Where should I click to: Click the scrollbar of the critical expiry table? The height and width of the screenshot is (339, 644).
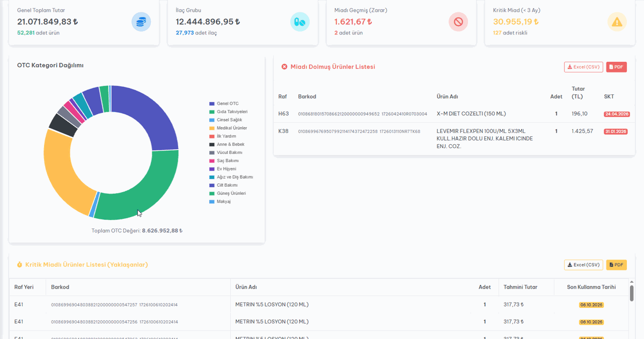point(631,293)
